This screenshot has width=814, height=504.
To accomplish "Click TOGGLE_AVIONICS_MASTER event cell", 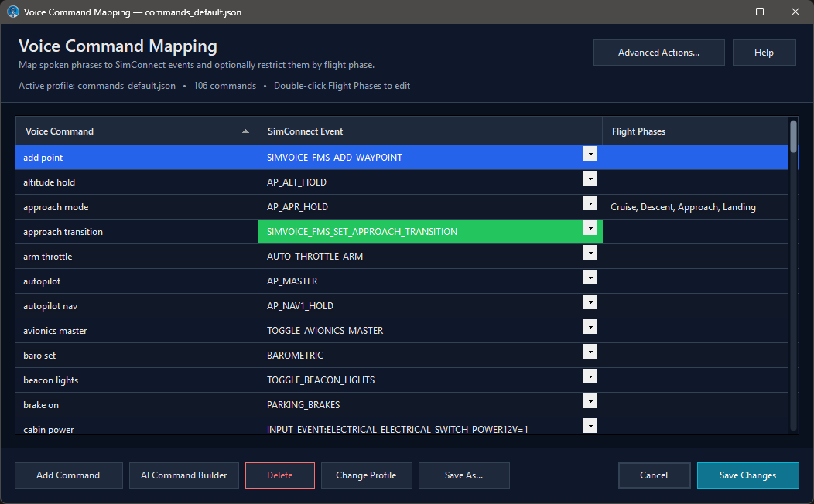I will click(x=430, y=331).
